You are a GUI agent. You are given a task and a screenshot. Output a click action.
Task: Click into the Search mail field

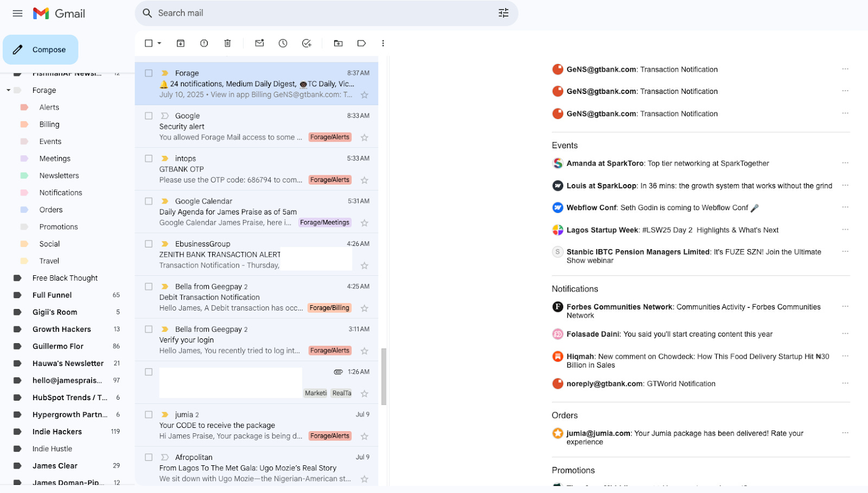325,13
